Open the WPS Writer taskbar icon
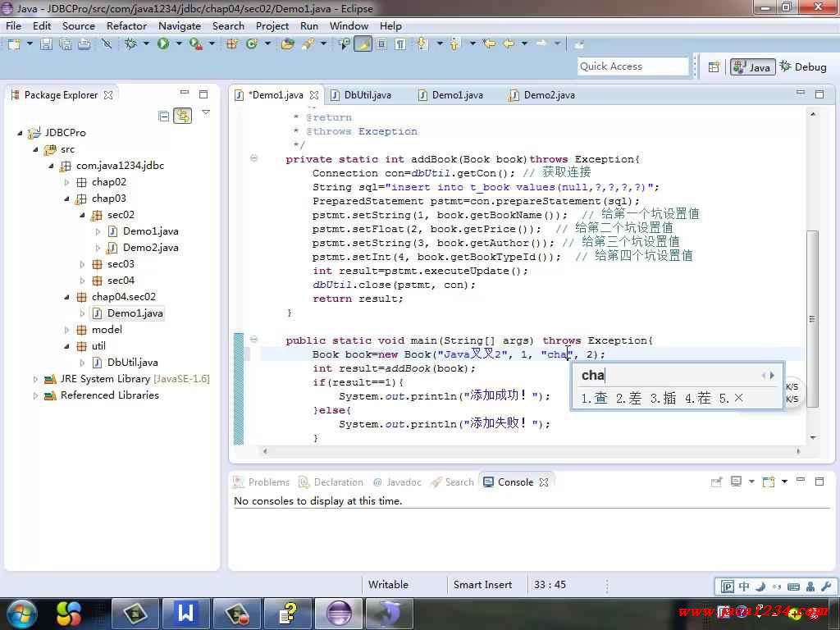The width and height of the screenshot is (840, 630). [185, 614]
